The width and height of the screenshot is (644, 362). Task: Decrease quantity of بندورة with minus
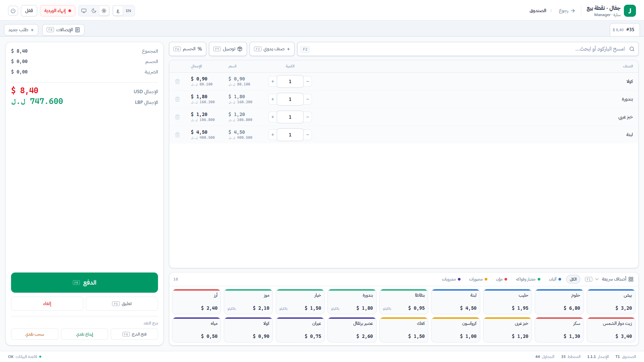click(x=308, y=99)
